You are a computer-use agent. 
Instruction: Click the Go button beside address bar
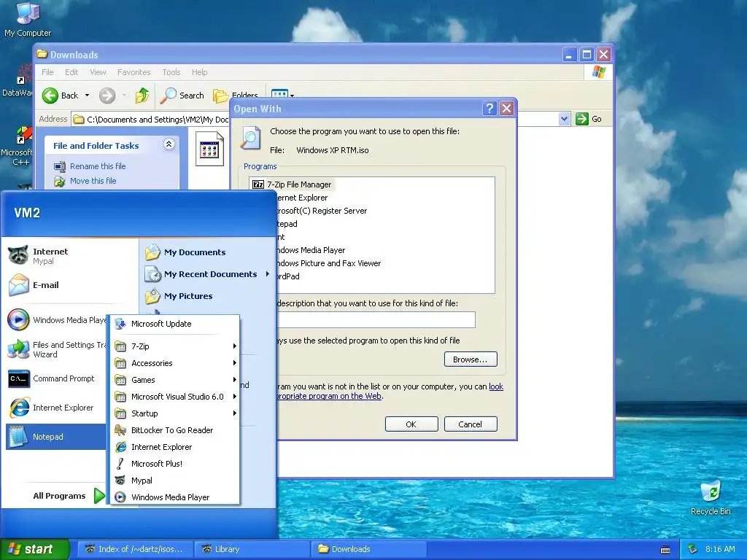tap(589, 119)
